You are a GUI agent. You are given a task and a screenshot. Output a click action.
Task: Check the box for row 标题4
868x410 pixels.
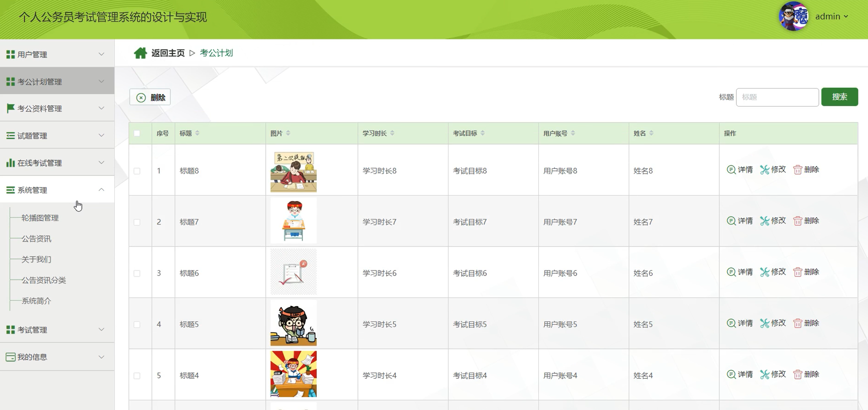pyautogui.click(x=137, y=376)
